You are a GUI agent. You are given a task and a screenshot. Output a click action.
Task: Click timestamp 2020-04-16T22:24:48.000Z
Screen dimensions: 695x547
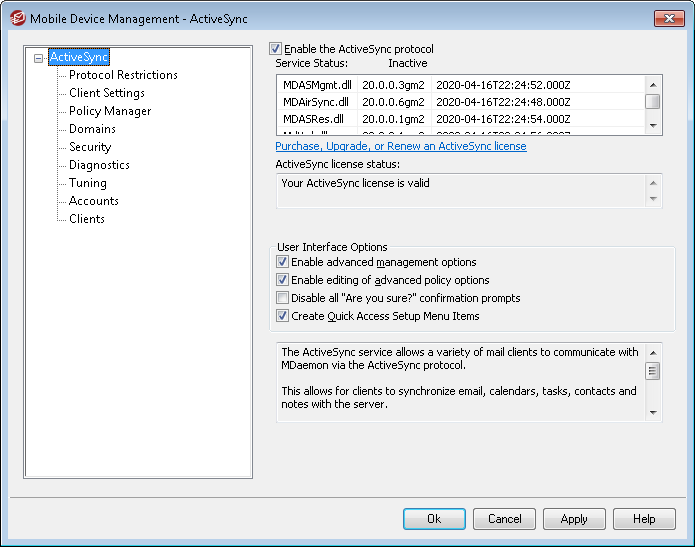coord(503,102)
